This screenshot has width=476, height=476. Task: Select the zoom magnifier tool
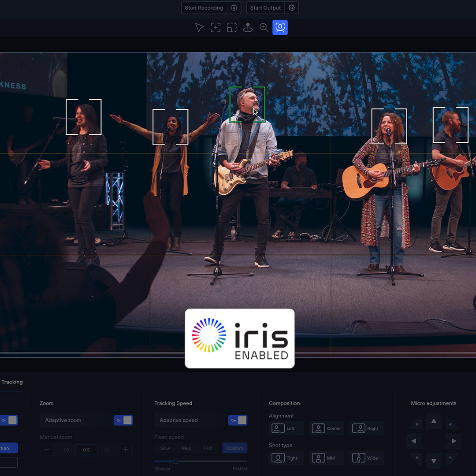tap(264, 27)
